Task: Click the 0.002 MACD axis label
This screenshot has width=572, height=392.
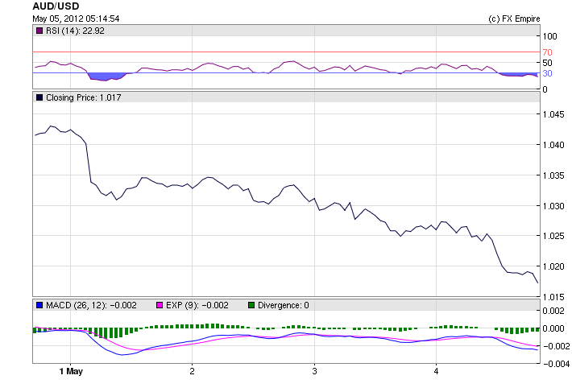Action: tap(553, 311)
